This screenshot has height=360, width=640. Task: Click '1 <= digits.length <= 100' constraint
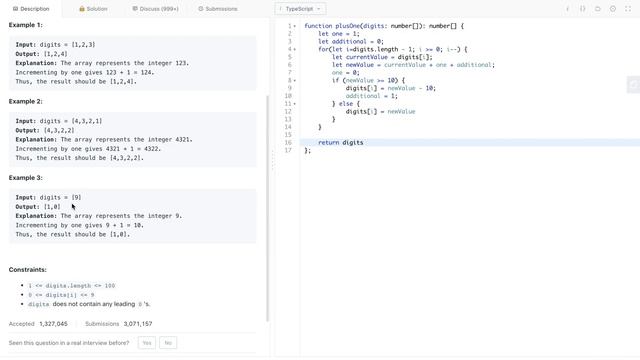(71, 286)
